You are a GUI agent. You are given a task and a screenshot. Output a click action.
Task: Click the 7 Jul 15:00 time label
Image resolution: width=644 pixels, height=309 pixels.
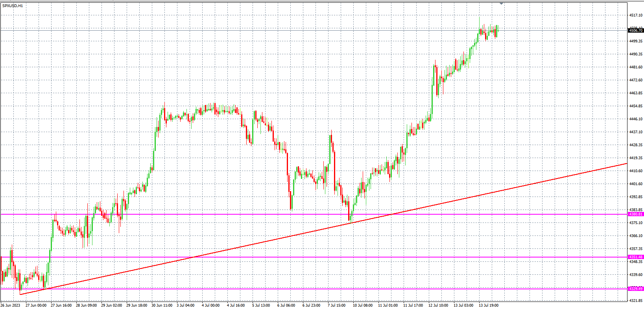(x=336, y=305)
